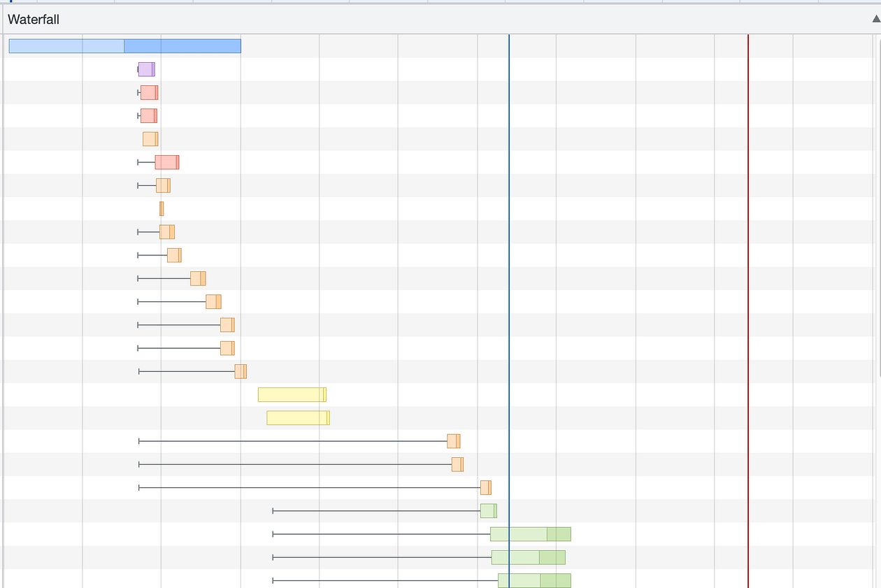This screenshot has height=588, width=881.
Task: Click the tiny narrow orange bar
Action: click(162, 208)
